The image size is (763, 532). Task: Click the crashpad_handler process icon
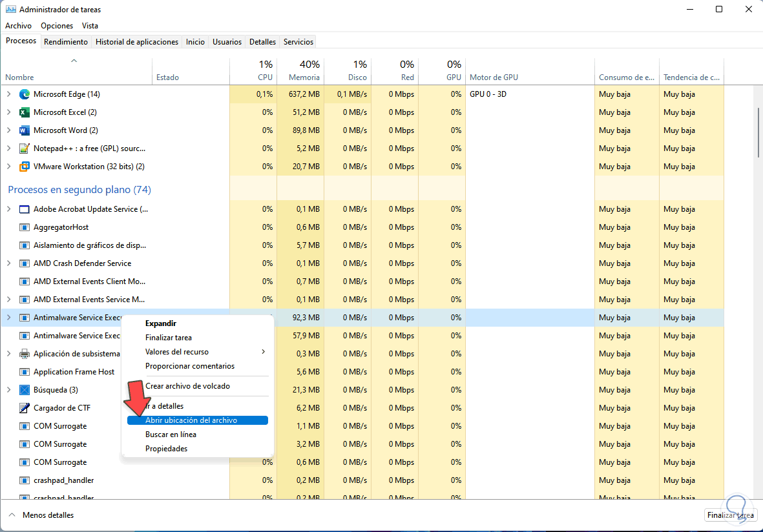coord(25,480)
